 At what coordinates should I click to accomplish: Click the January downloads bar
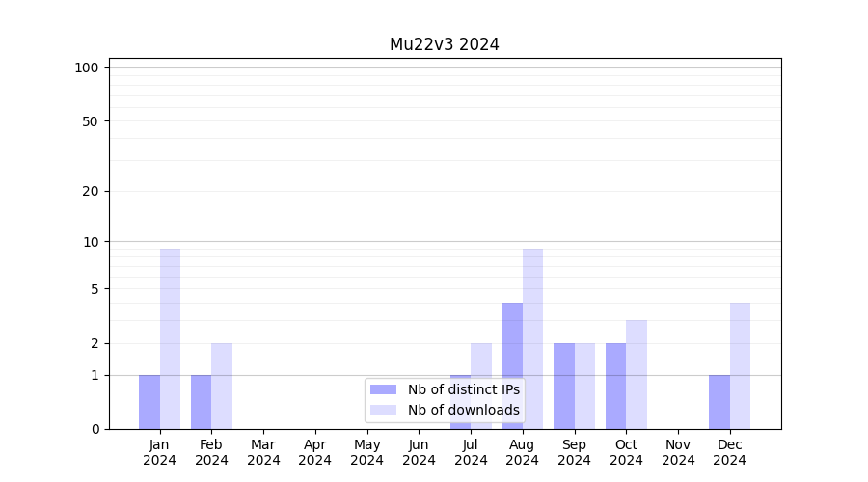[x=170, y=338]
